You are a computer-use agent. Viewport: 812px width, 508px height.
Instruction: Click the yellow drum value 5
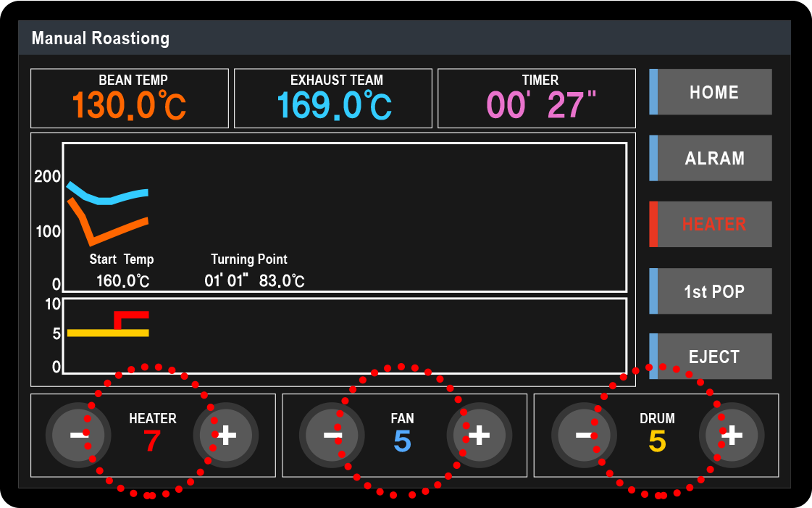[657, 441]
